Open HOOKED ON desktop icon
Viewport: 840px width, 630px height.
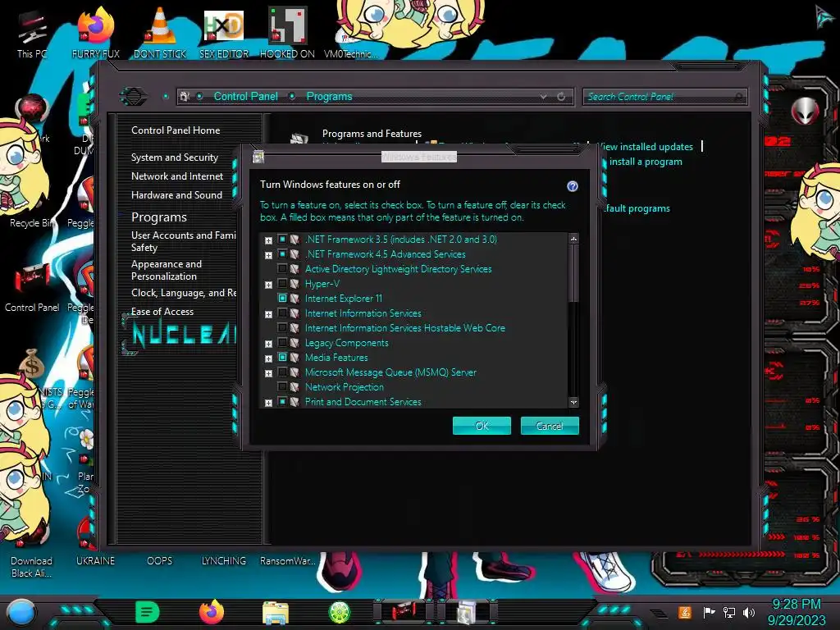point(287,33)
